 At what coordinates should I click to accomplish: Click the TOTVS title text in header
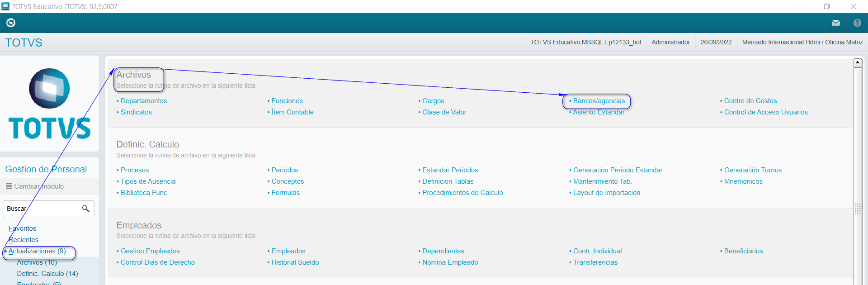24,43
